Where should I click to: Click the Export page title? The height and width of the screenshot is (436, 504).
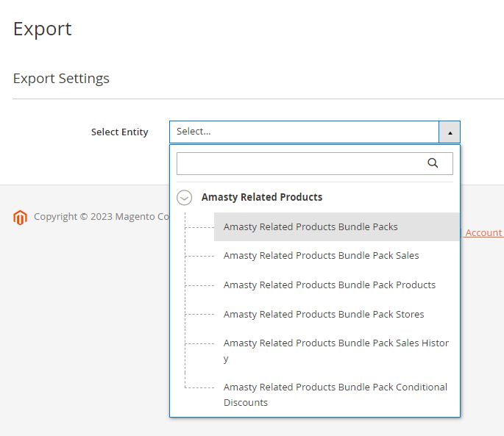42,29
